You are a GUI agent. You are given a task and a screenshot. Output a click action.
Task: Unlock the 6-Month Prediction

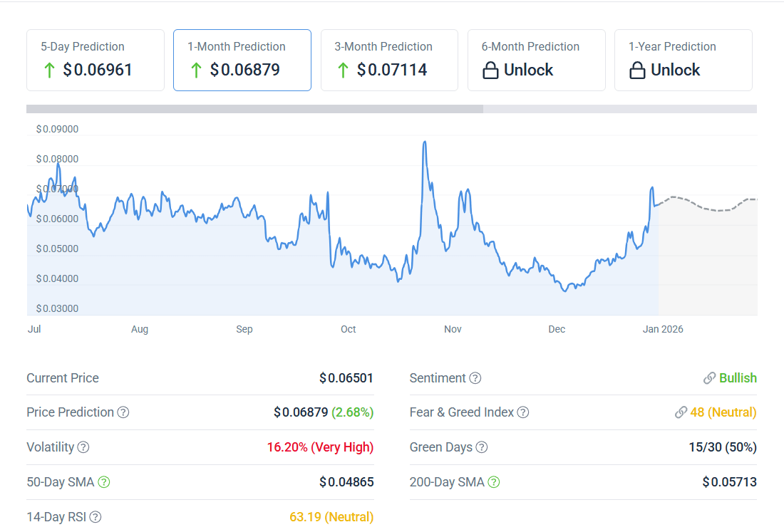click(537, 61)
